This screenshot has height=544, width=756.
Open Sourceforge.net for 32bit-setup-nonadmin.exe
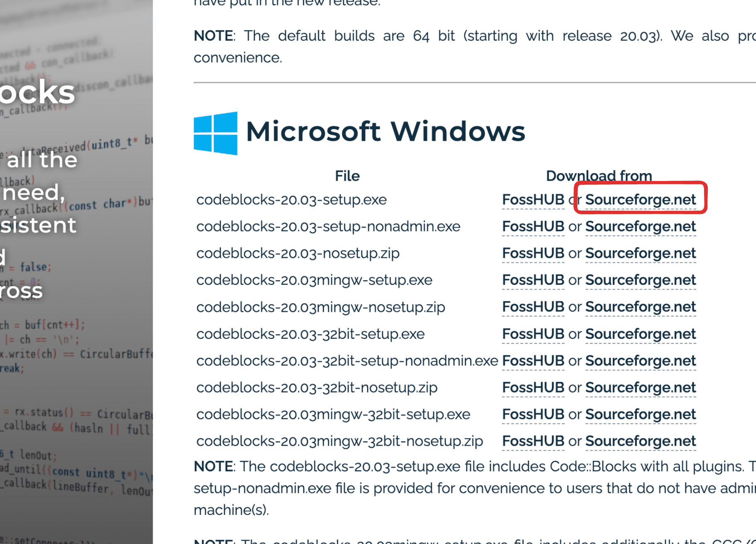(x=641, y=361)
